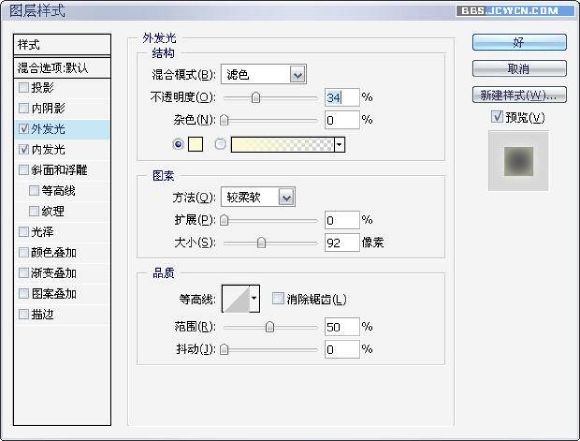The image size is (580, 441).
Task: Select the solid color radio button
Action: (178, 144)
